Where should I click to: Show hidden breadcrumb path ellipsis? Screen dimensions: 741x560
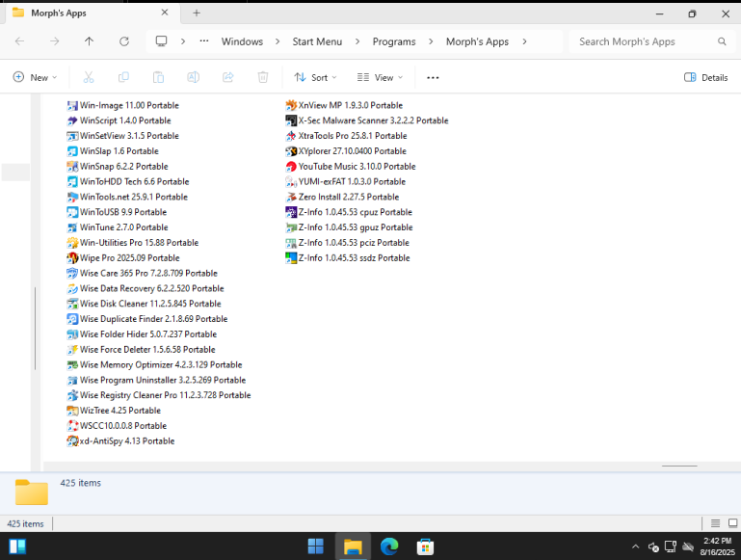204,41
